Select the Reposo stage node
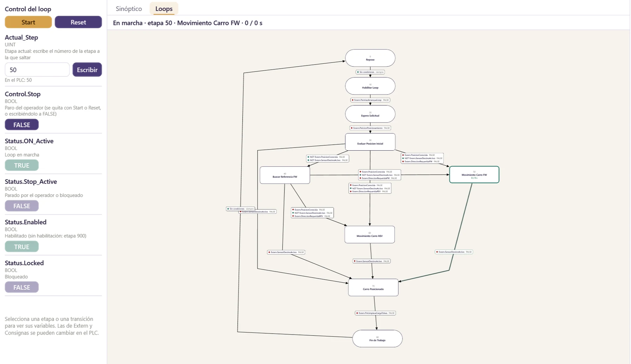This screenshot has height=364, width=631. coord(370,58)
